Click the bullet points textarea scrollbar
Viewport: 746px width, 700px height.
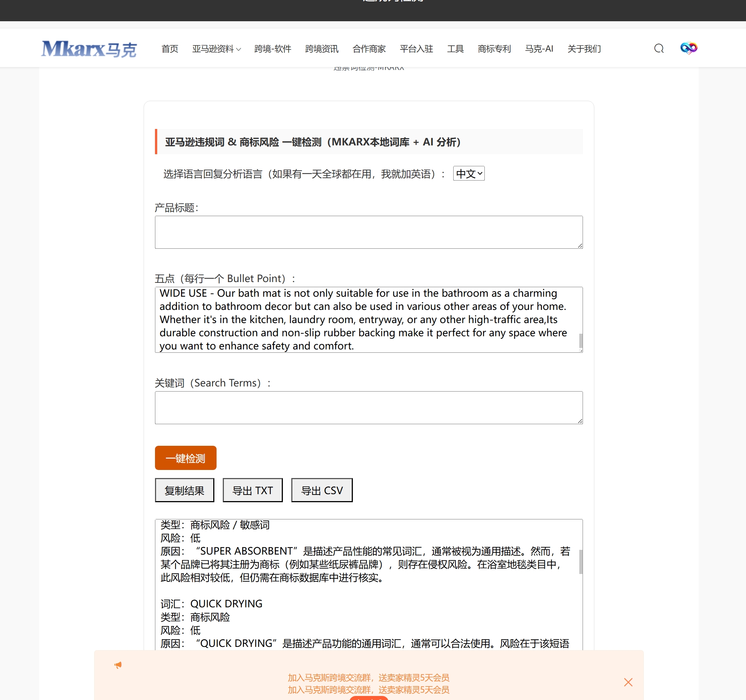coord(580,341)
